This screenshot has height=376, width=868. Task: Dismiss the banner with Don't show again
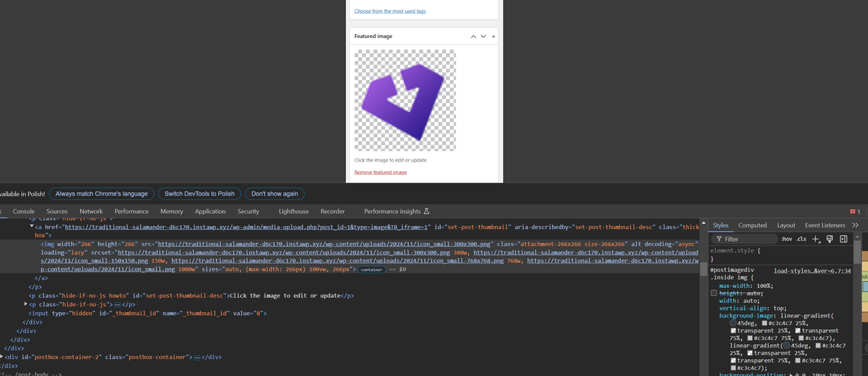click(x=275, y=193)
